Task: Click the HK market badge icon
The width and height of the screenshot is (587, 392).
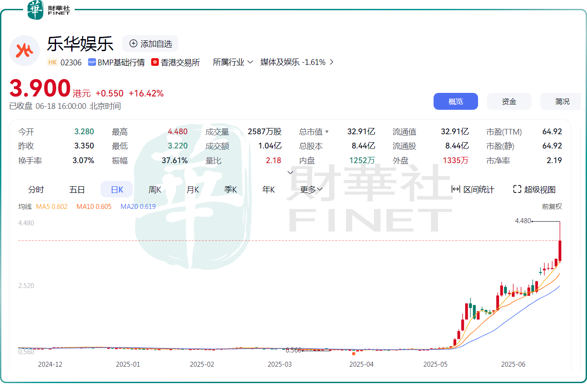Action: [x=52, y=62]
